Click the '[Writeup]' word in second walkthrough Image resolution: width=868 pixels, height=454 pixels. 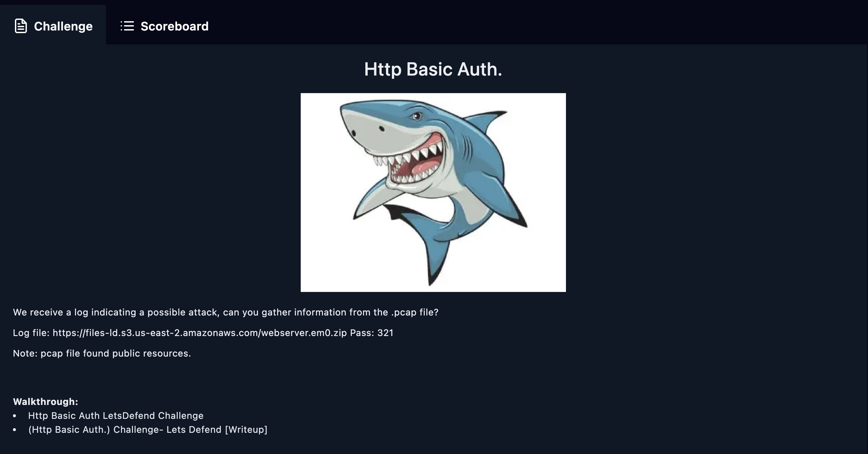click(x=246, y=430)
